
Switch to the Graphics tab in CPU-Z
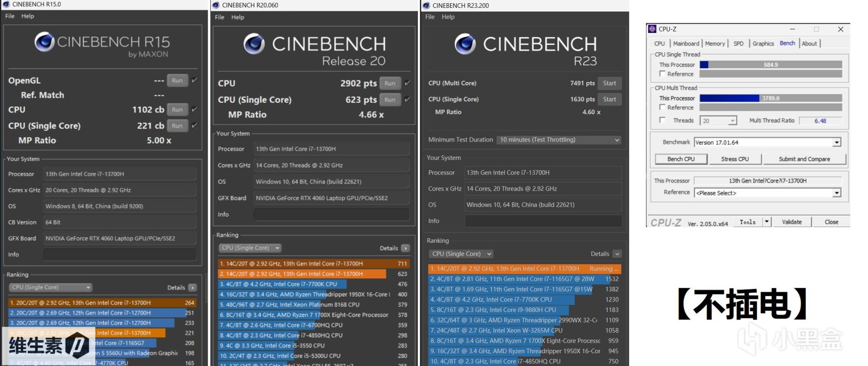pyautogui.click(x=763, y=44)
